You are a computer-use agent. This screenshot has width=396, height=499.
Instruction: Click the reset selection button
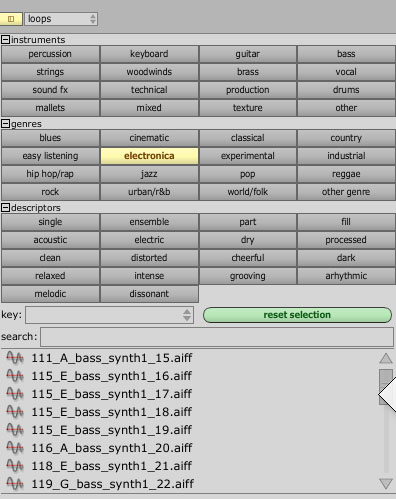point(297,315)
